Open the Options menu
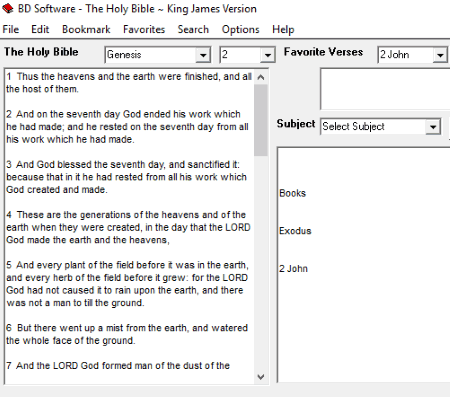 coord(240,29)
